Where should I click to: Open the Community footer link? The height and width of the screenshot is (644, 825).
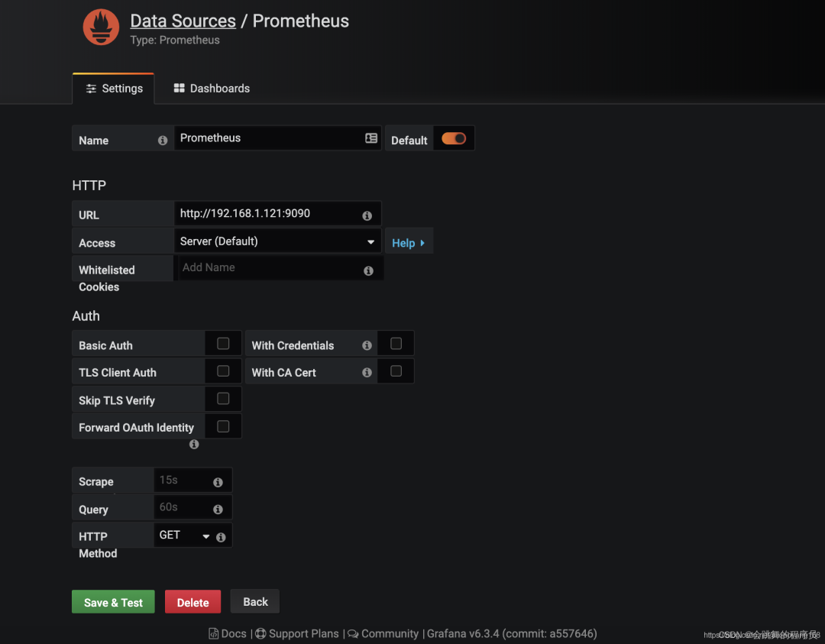(x=383, y=633)
